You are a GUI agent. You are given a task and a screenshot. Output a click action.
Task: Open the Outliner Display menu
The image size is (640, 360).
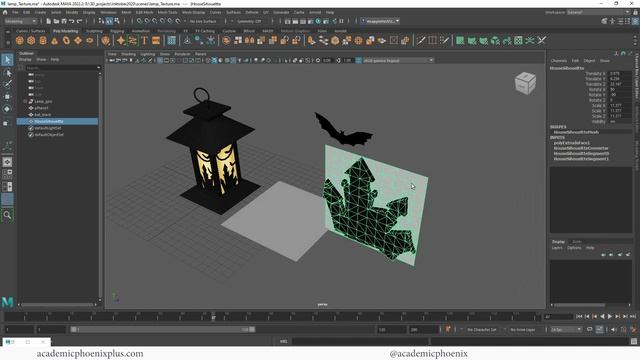[25, 60]
